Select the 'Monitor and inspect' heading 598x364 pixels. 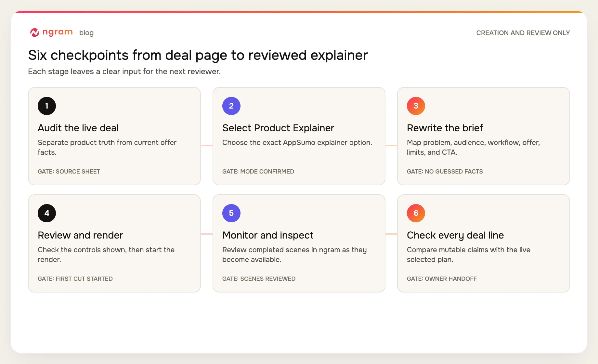click(268, 235)
